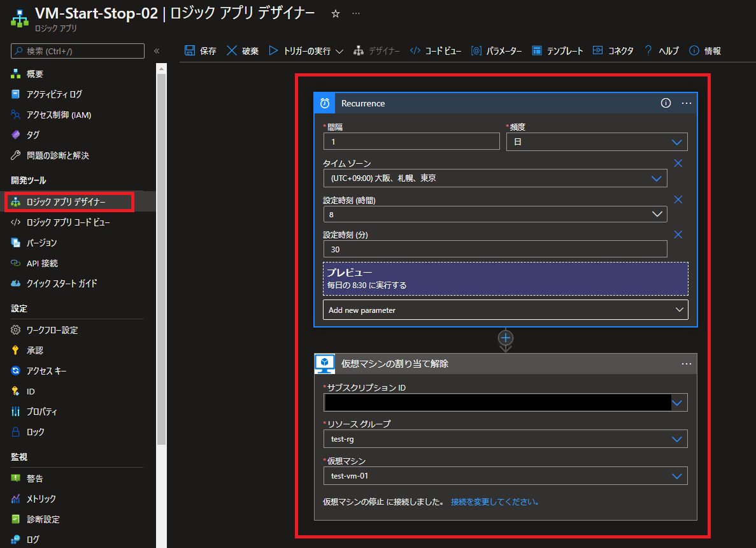Collapse the sidebar with the double chevron
The height and width of the screenshot is (548, 756).
coord(157,50)
